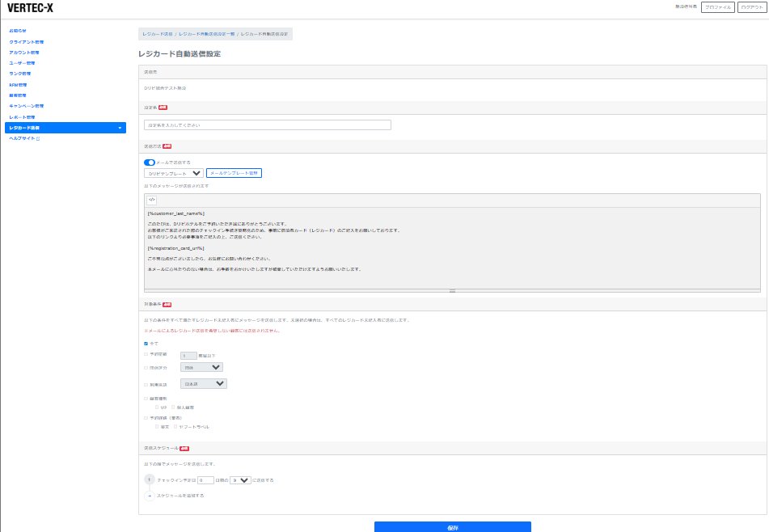Expand the レジカード送信 sidebar arrow
This screenshot has height=532, width=769.
(x=120, y=128)
